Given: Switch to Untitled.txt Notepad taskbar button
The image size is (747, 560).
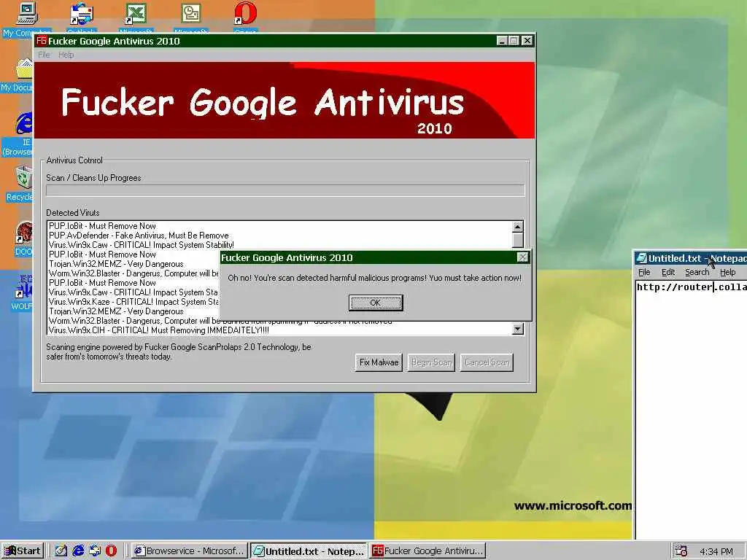Looking at the screenshot, I should pyautogui.click(x=309, y=551).
